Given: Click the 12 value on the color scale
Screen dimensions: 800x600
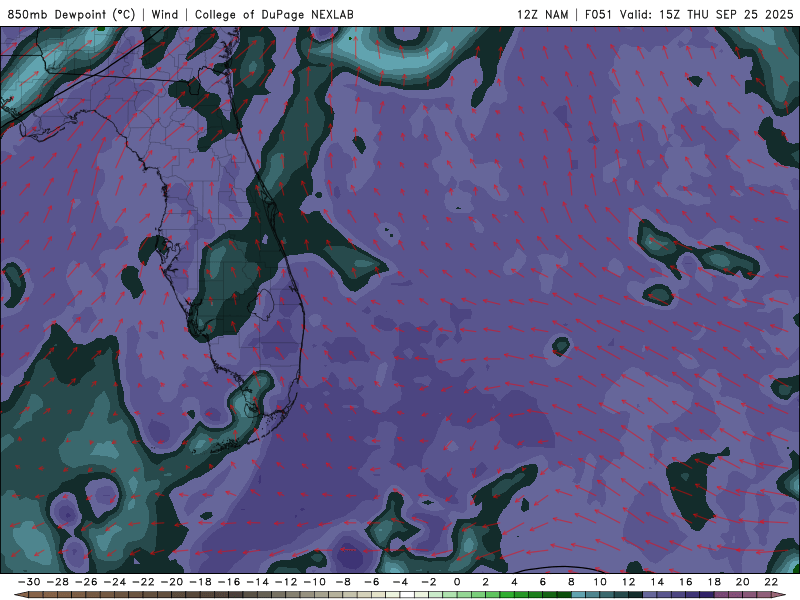Looking at the screenshot, I should coord(629,582).
